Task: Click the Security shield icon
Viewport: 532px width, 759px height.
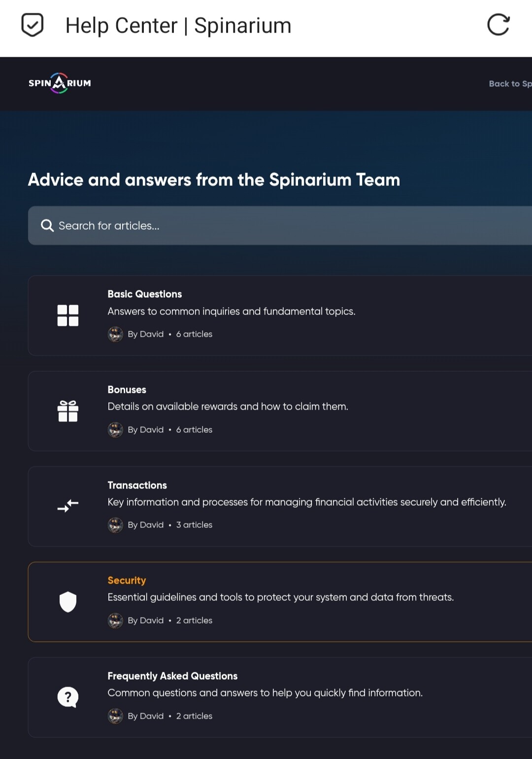Action: (x=68, y=602)
